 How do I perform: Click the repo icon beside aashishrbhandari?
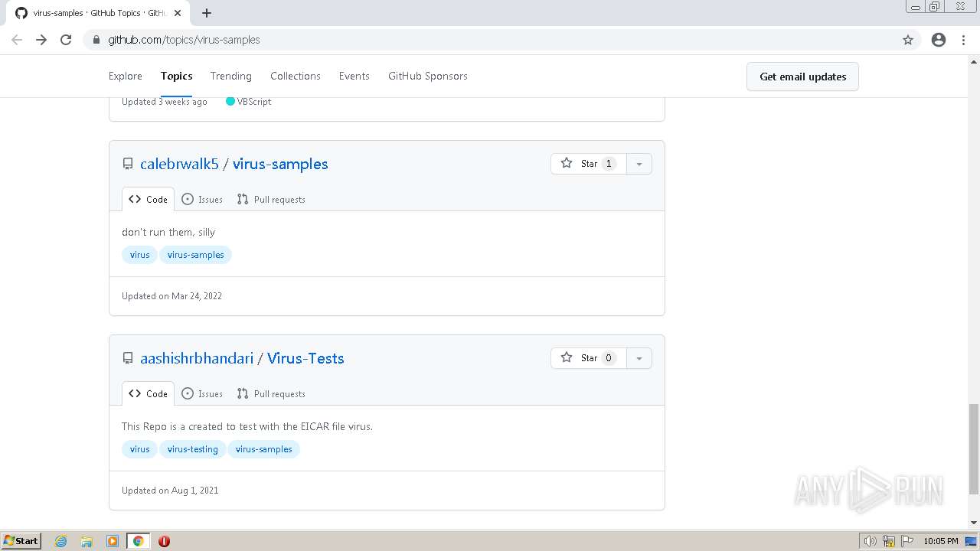(x=128, y=358)
